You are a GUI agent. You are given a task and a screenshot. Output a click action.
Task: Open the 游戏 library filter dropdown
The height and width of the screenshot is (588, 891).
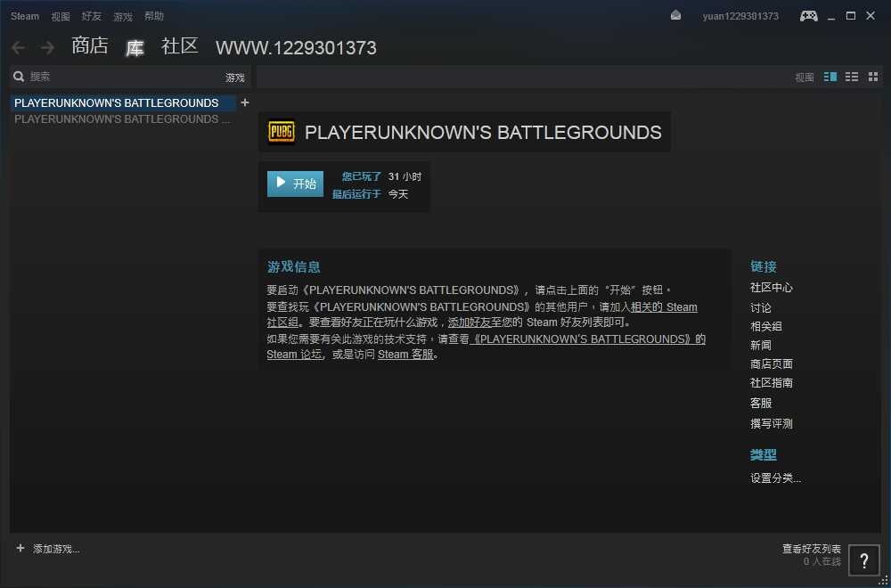coord(234,78)
